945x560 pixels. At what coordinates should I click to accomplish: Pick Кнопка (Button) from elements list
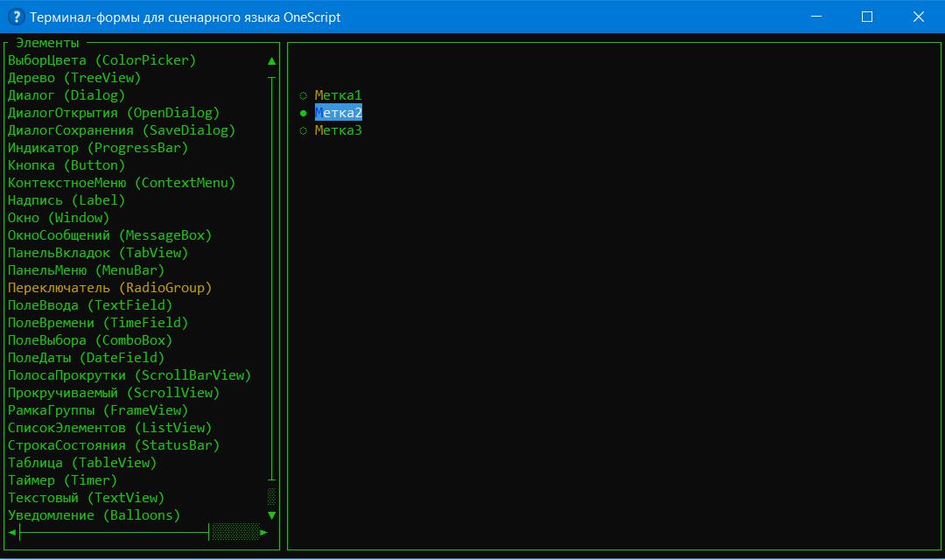66,165
